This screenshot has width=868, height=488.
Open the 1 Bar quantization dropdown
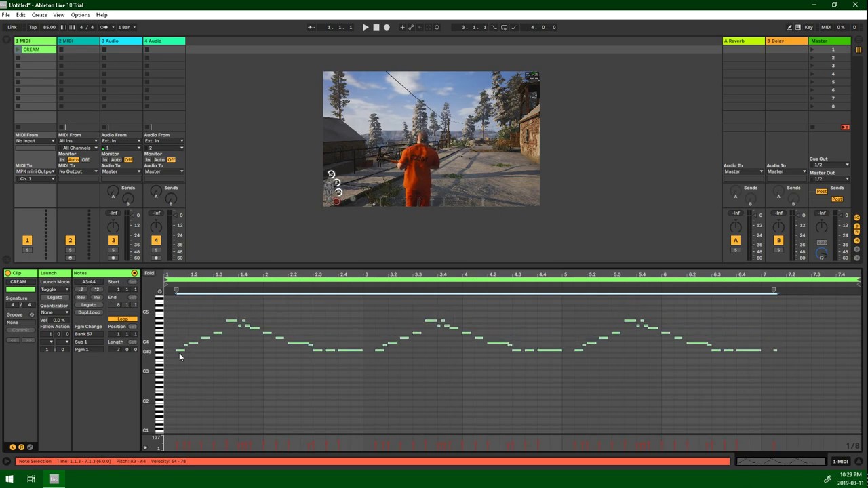point(127,27)
